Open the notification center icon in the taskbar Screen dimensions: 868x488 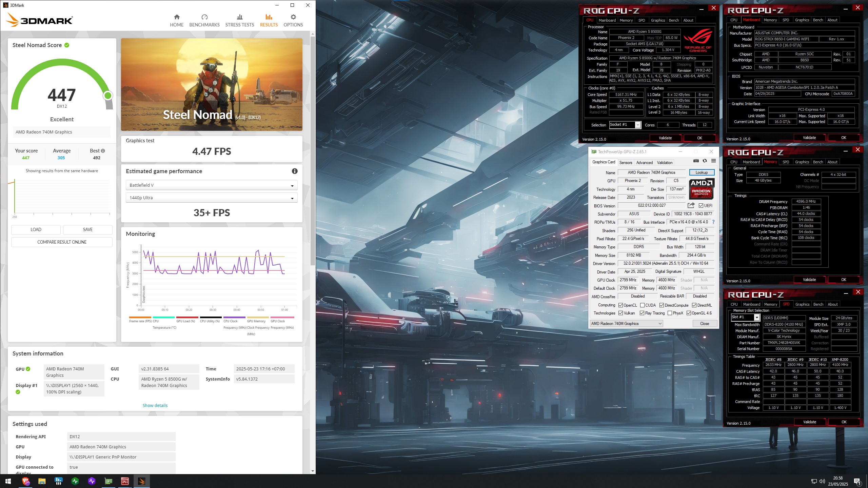[857, 481]
